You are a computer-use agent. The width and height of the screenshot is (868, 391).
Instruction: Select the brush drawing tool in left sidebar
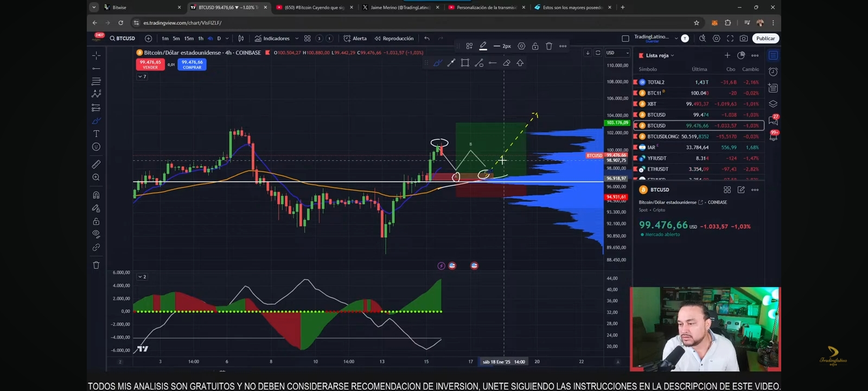[x=96, y=121]
